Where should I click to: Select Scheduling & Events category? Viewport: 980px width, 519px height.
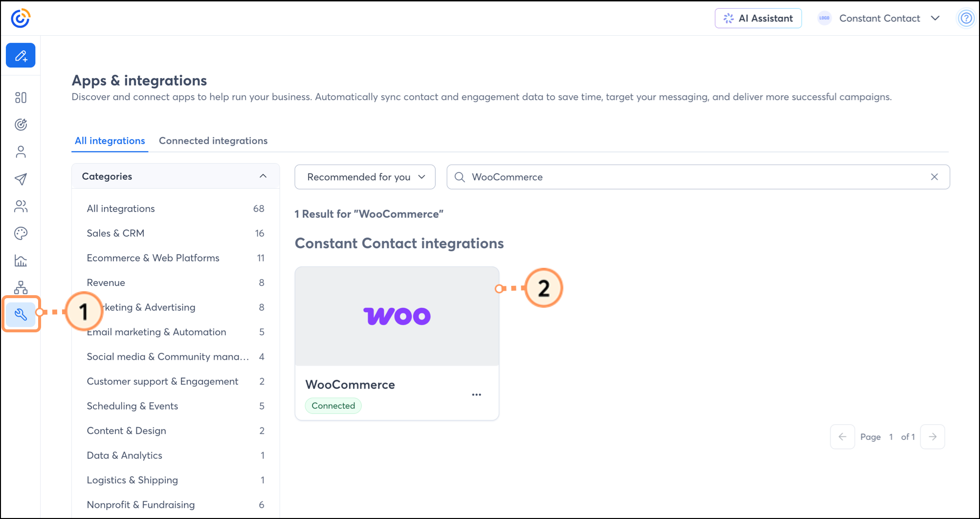(x=176, y=406)
